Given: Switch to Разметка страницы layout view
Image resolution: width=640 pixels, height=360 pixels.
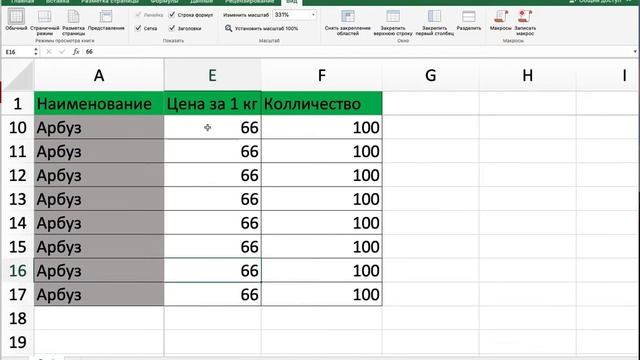Looking at the screenshot, I should tap(73, 22).
